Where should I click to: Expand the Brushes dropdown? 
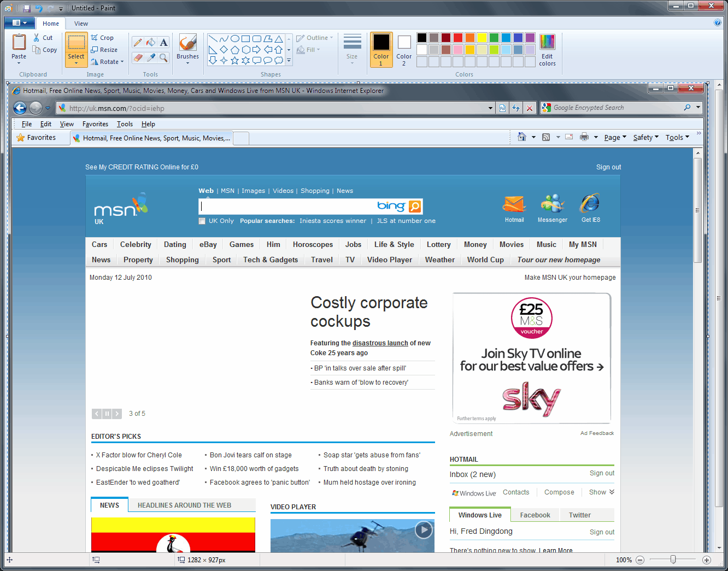pyautogui.click(x=187, y=63)
